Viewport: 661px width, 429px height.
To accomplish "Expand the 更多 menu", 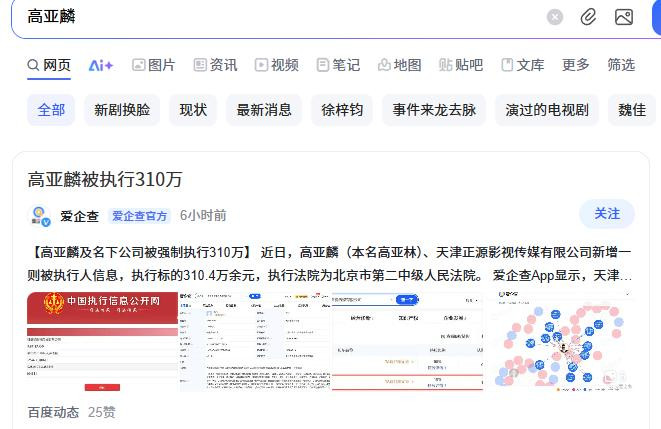I will (575, 65).
